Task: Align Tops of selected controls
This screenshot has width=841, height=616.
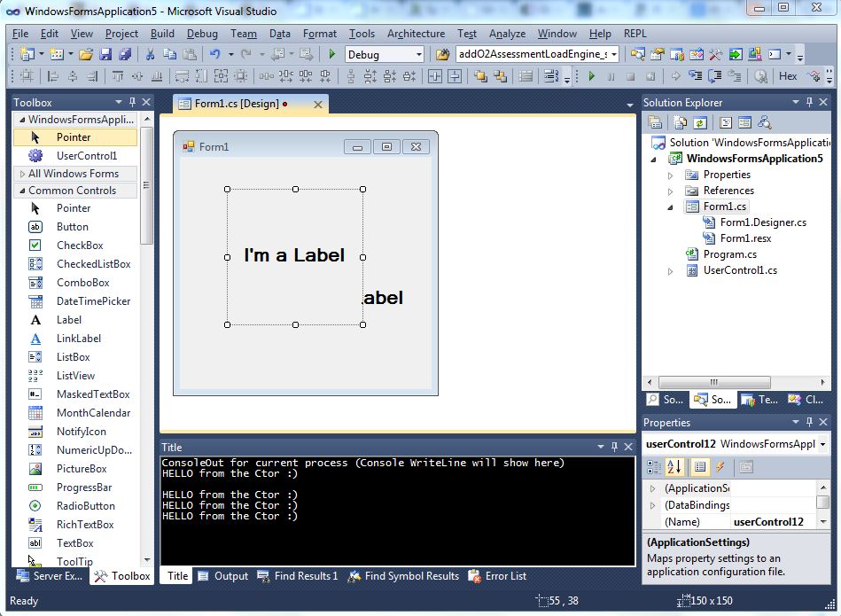Action: coord(118,76)
